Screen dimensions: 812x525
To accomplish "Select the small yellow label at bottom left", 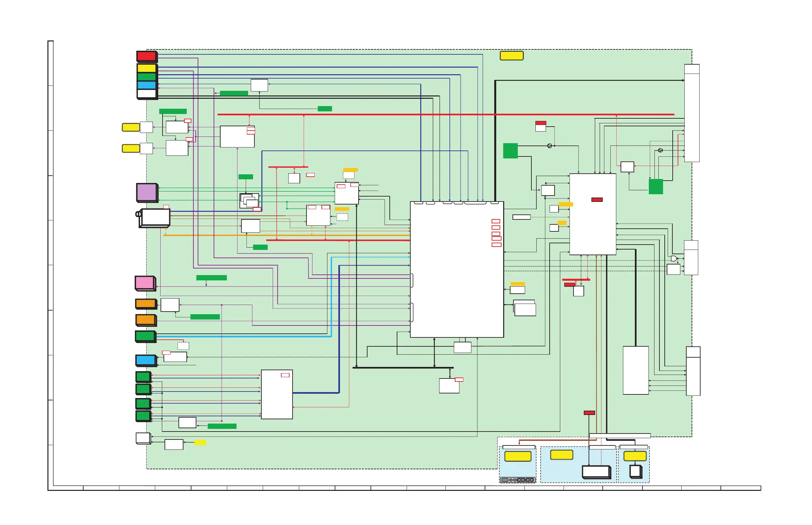I will point(200,442).
